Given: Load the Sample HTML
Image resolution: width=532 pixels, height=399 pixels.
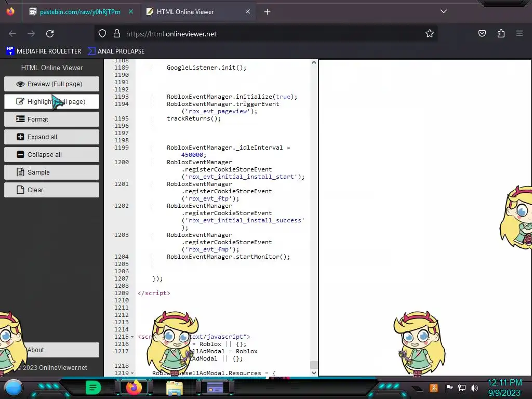Looking at the screenshot, I should click(51, 172).
